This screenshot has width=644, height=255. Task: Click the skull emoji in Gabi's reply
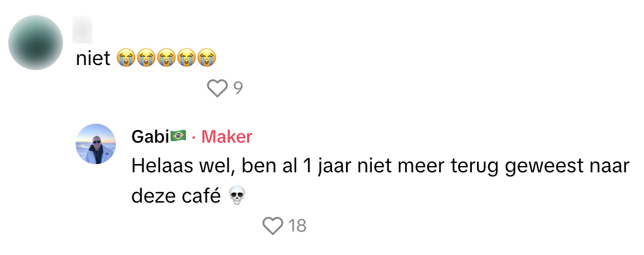236,196
